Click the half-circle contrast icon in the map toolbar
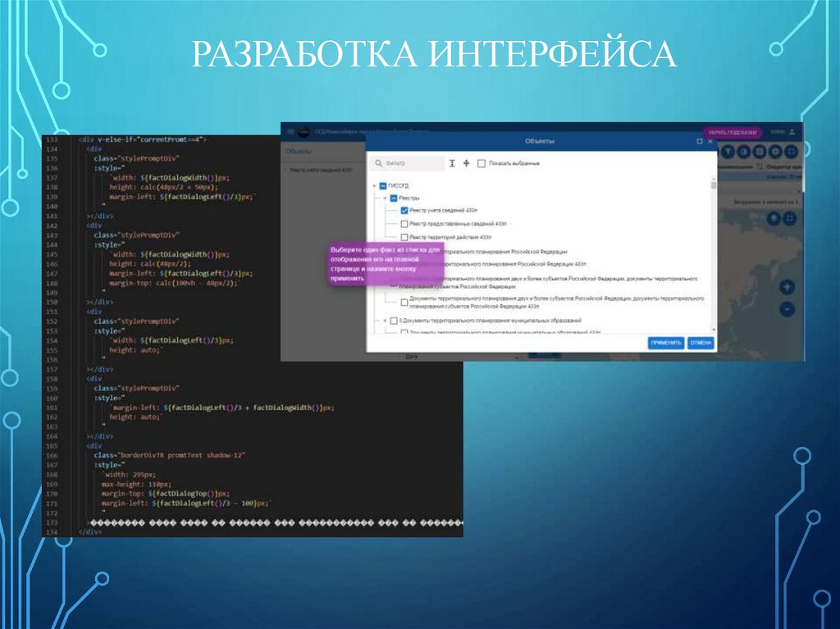This screenshot has width=840, height=629. [x=743, y=152]
